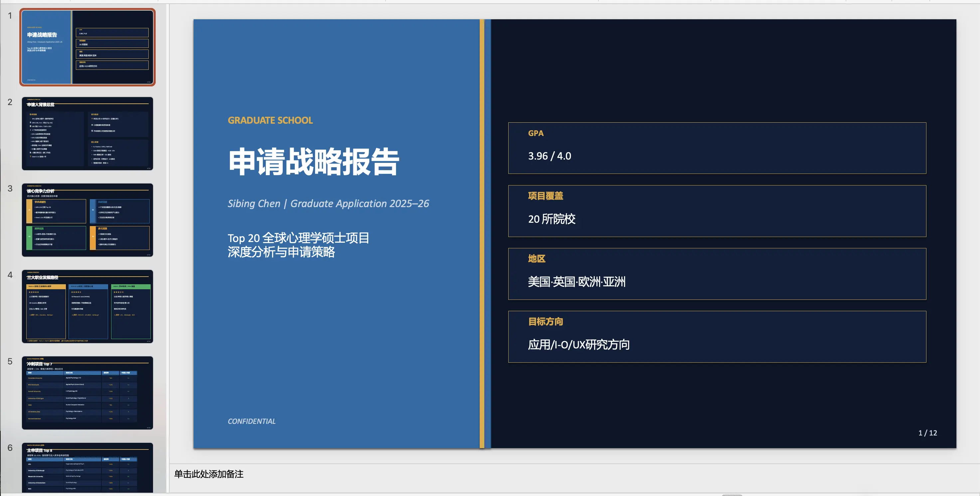Go to slide 4 thumbnail 三大职业发展路径

pos(87,306)
